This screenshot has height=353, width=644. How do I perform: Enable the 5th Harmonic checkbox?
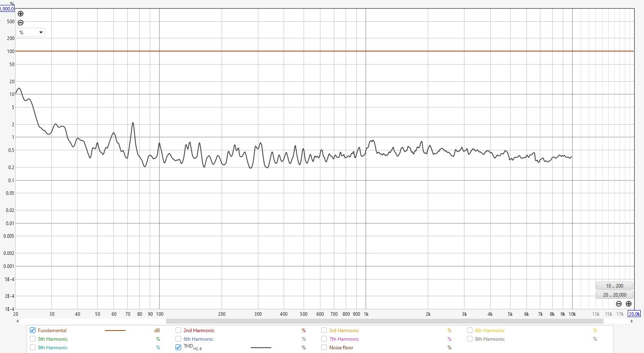(x=33, y=339)
